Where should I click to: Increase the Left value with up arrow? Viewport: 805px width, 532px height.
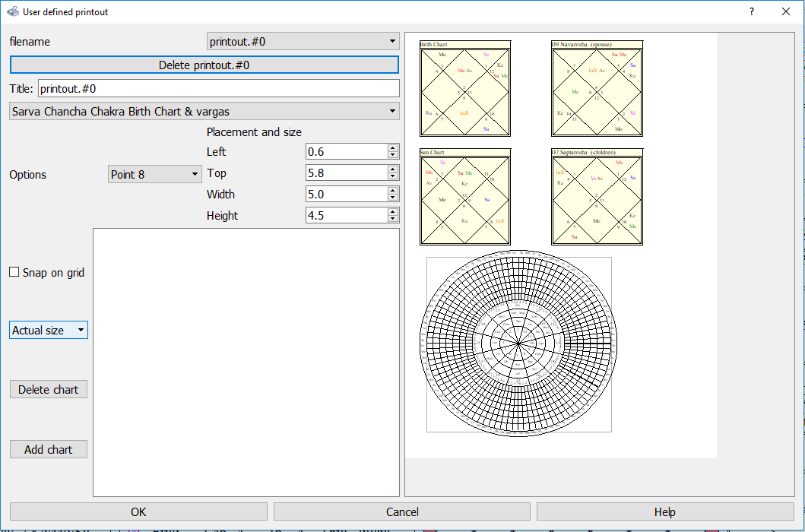pyautogui.click(x=393, y=148)
